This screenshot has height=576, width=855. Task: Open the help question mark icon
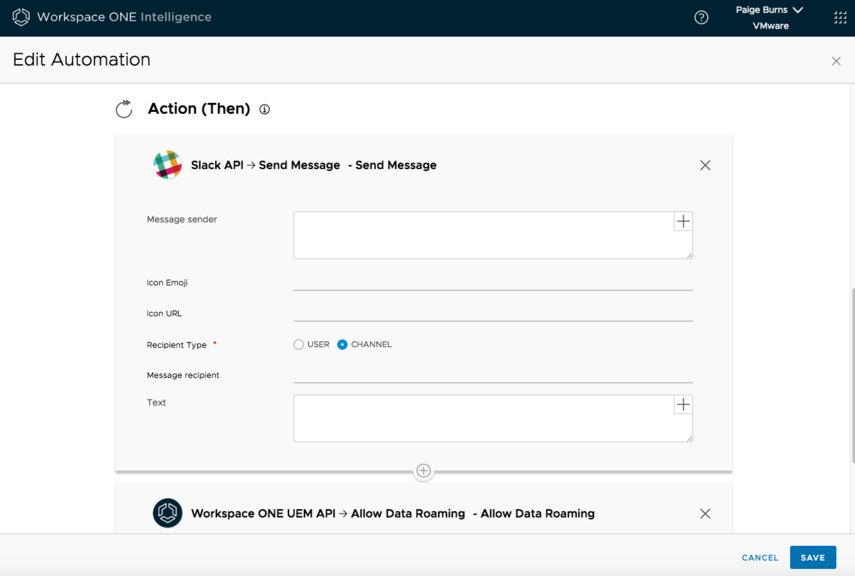click(701, 17)
